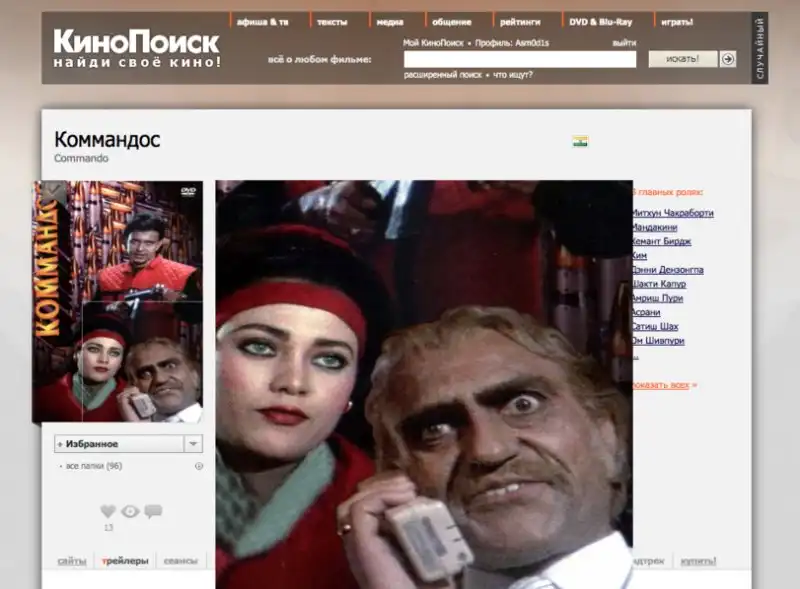Click the India flag icon
This screenshot has height=589, width=800.
point(580,142)
